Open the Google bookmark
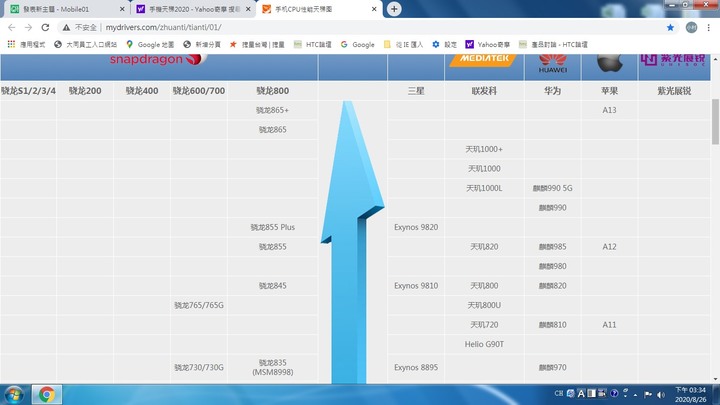 tap(357, 45)
